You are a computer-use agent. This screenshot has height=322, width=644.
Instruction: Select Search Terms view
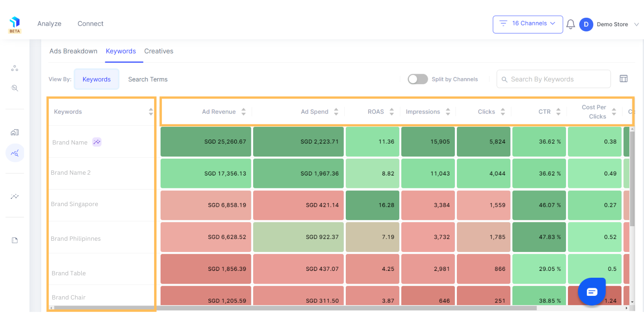[x=148, y=79]
